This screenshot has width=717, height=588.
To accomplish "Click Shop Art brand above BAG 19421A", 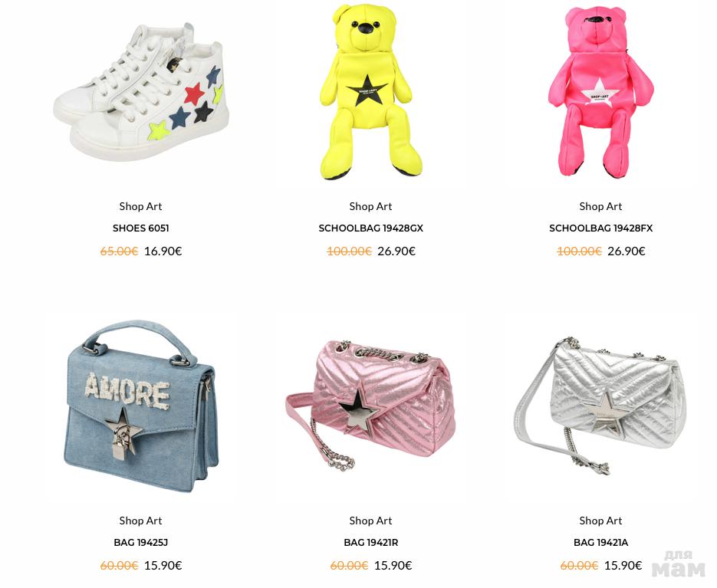I will tap(601, 521).
